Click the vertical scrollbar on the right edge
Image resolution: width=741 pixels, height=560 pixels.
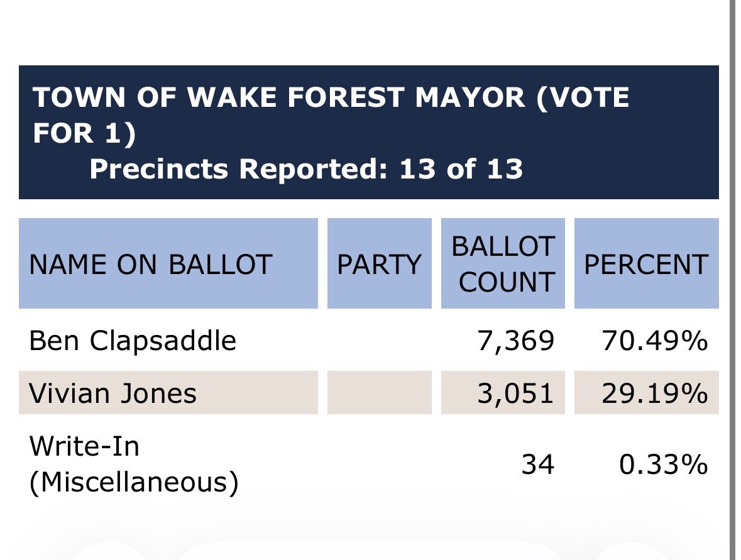pos(732,280)
